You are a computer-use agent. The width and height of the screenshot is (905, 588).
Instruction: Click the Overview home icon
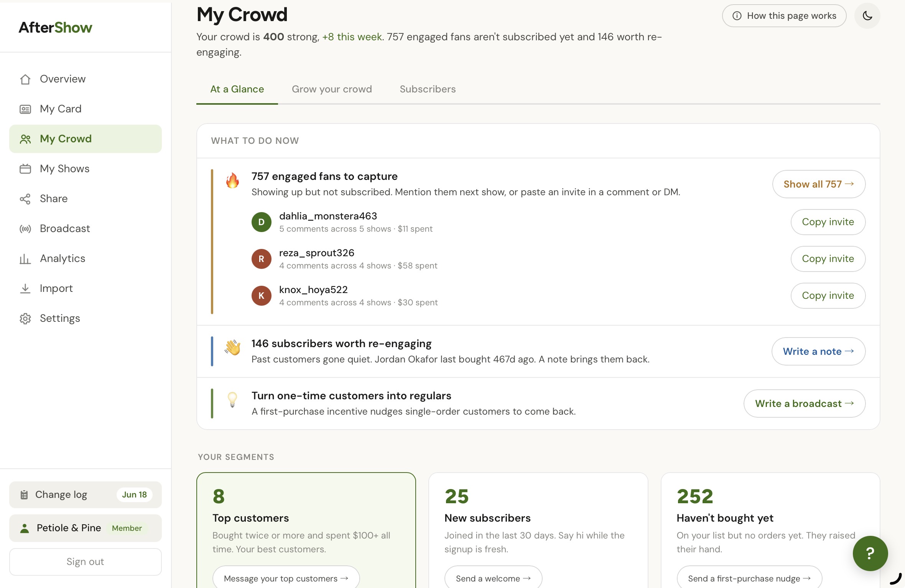coord(25,79)
